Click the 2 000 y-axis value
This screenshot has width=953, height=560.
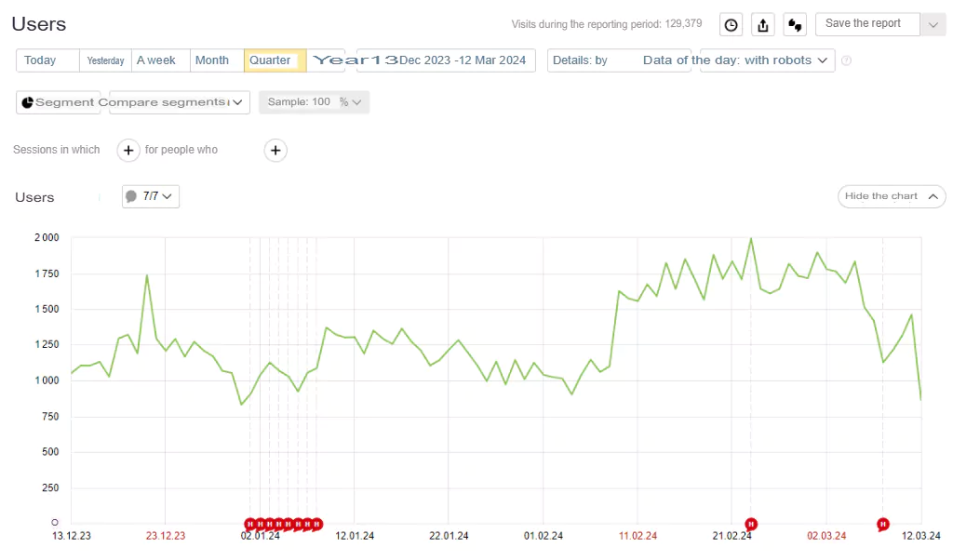coord(47,237)
